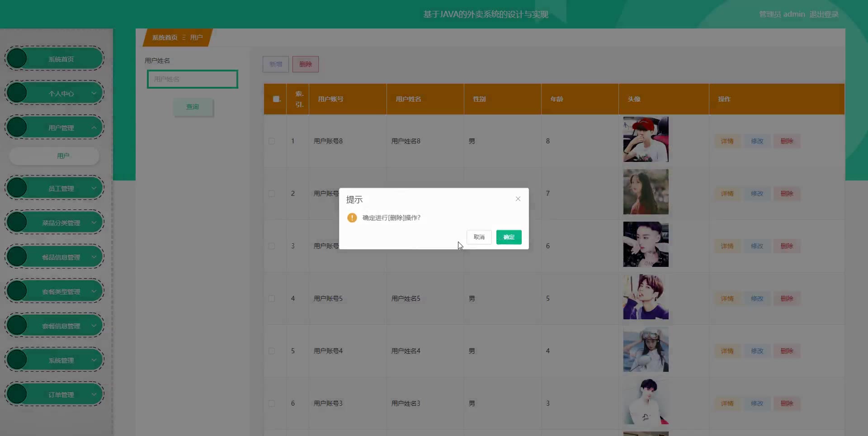The height and width of the screenshot is (436, 868).
Task: Open 详情 for the index 3 row
Action: pyautogui.click(x=727, y=246)
